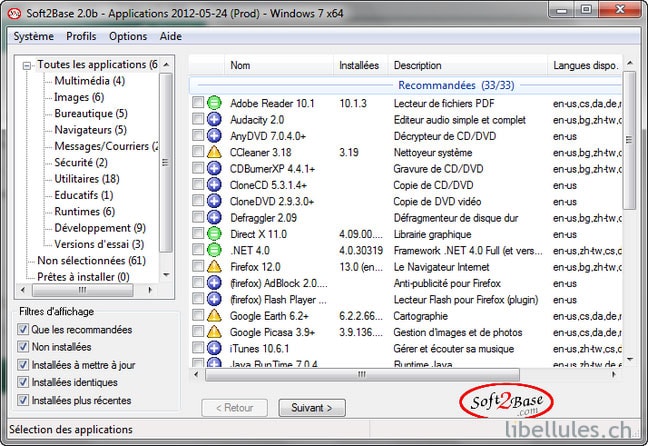The image size is (648, 446).
Task: Select 'Versions d'essai (3)' category
Action: click(99, 244)
